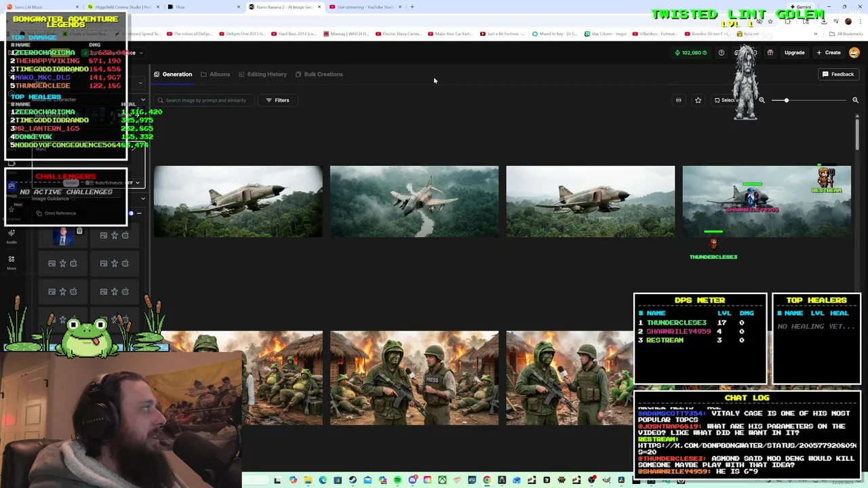Click the favorites star filter icon
This screenshot has width=868, height=488.
click(x=698, y=100)
